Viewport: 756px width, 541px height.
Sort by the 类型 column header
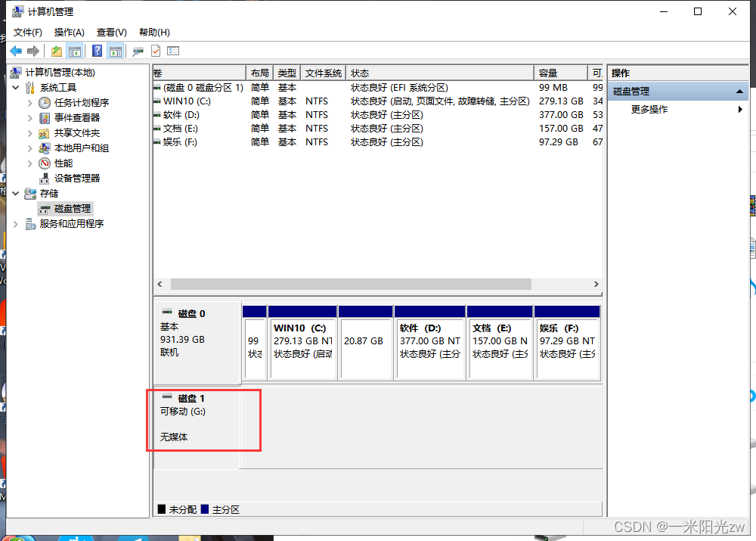coord(287,73)
